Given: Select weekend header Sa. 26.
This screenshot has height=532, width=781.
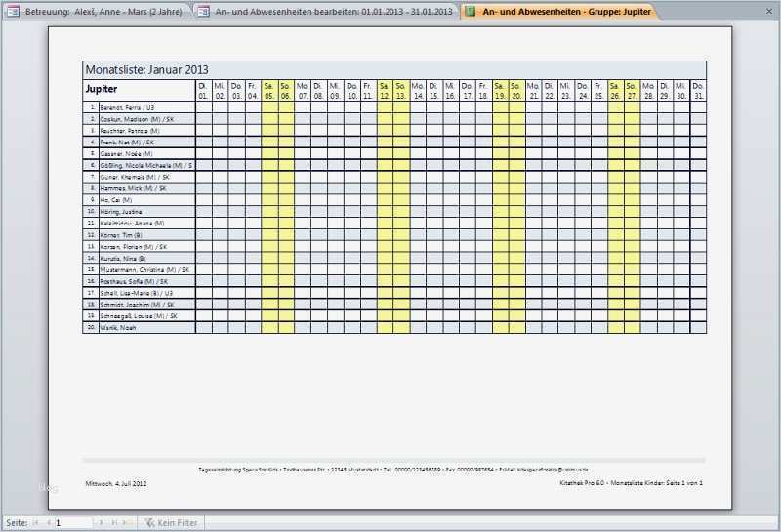Looking at the screenshot, I should tap(615, 91).
